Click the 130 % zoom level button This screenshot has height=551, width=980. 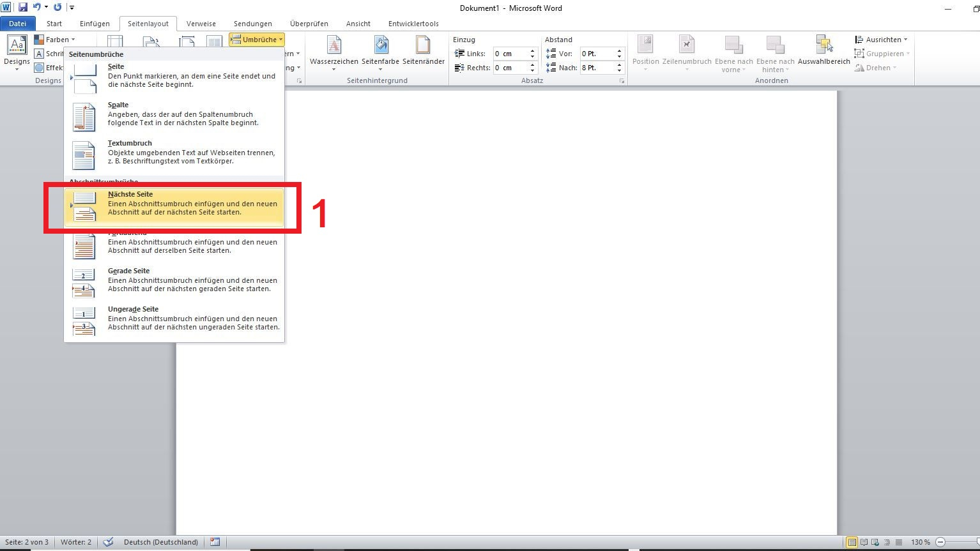pyautogui.click(x=920, y=542)
